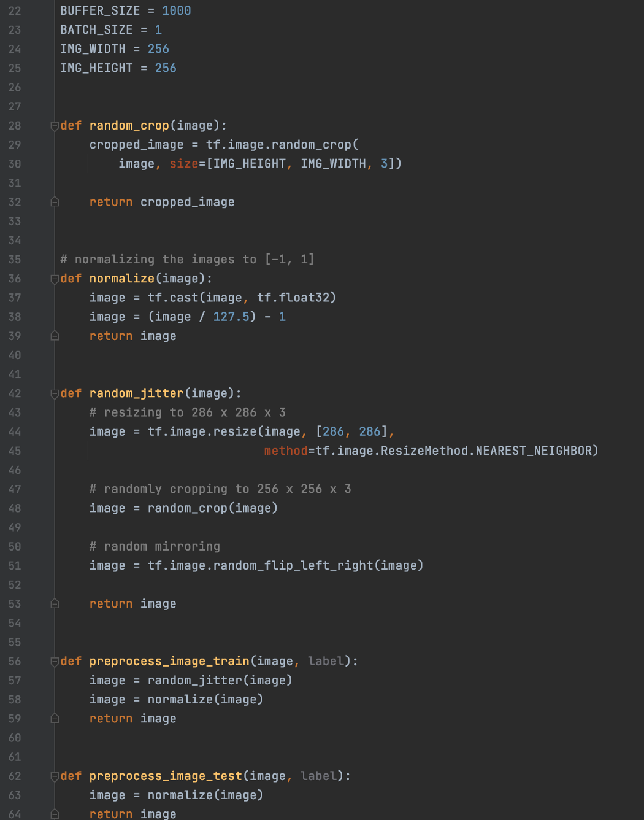Collapse the preprocess_image_train function
Viewport: 644px width, 820px height.
click(x=55, y=662)
